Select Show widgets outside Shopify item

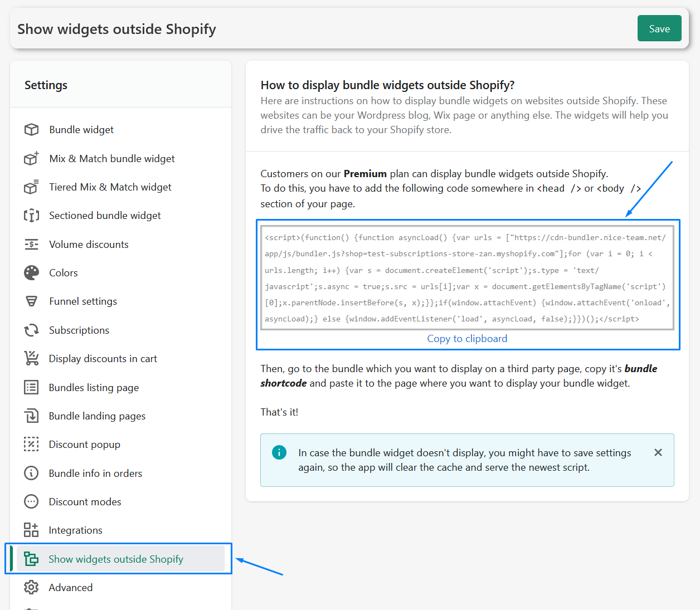[120, 559]
